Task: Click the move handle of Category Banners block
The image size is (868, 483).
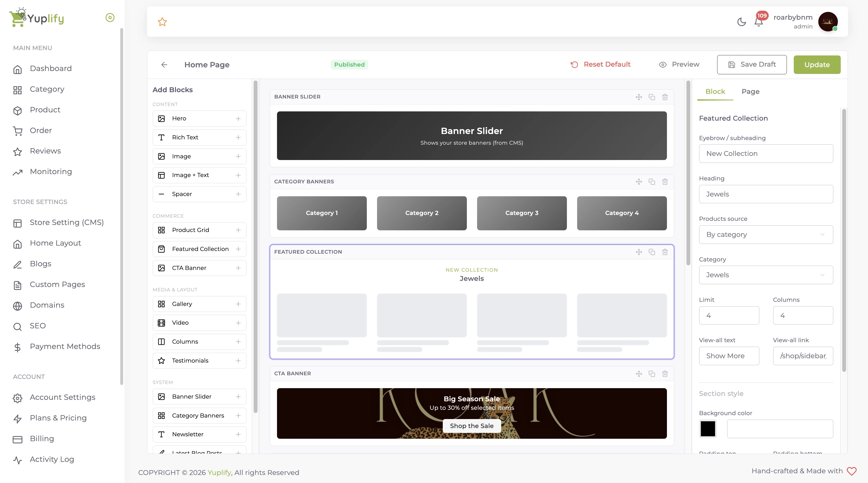Action: click(639, 182)
